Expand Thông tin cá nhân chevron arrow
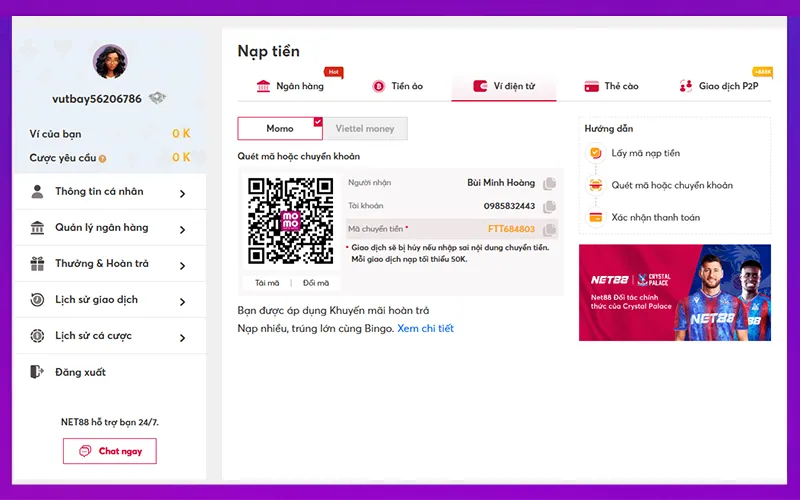This screenshot has height=500, width=800. click(x=182, y=193)
